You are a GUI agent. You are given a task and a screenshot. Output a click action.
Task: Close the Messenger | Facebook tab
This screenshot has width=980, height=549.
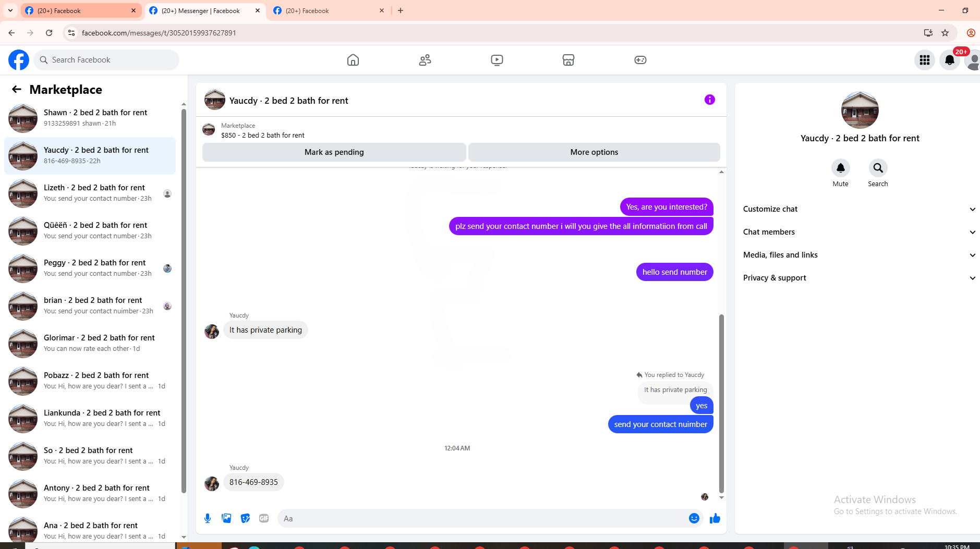click(258, 10)
